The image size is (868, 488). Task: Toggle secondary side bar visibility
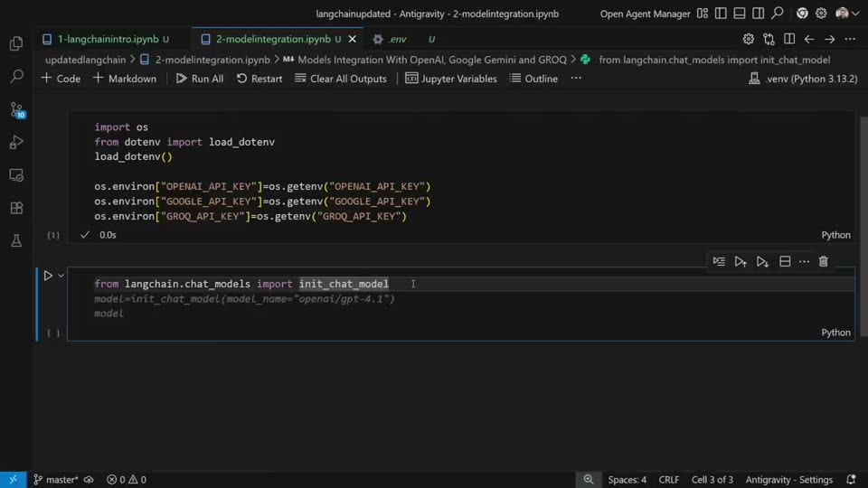point(759,14)
